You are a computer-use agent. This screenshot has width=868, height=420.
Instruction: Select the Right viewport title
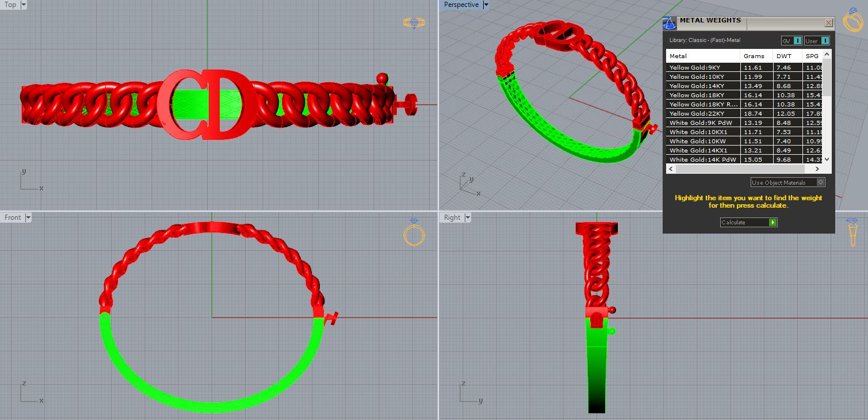452,217
